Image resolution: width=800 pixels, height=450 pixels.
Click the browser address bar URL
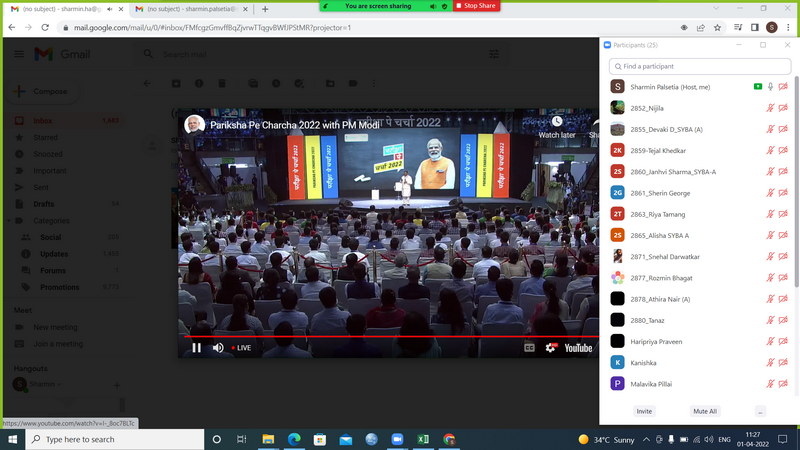(x=212, y=28)
